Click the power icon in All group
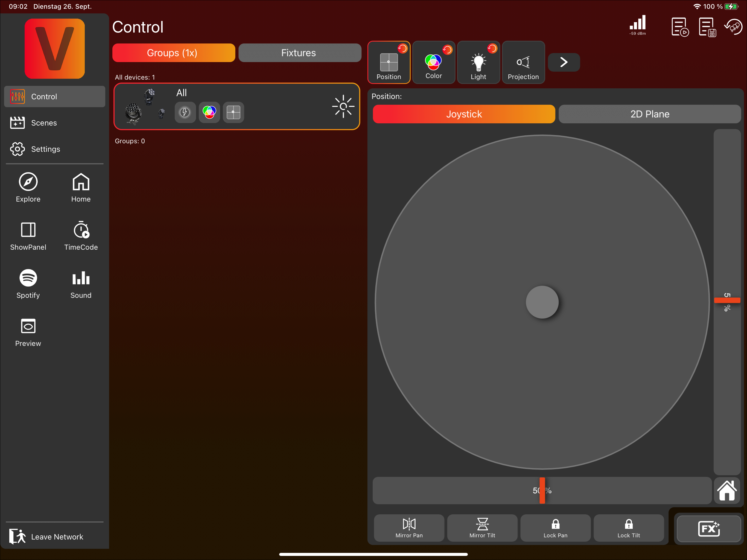 (x=185, y=112)
